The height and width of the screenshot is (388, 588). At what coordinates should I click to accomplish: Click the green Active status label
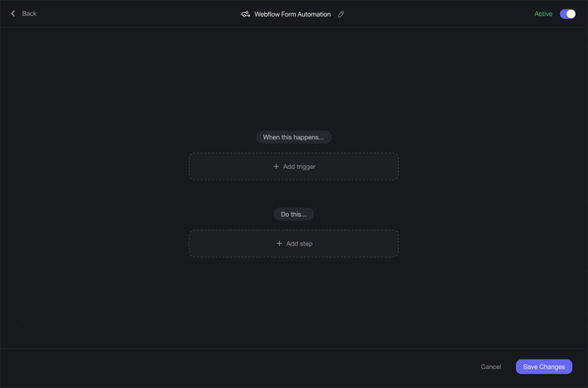click(x=543, y=14)
